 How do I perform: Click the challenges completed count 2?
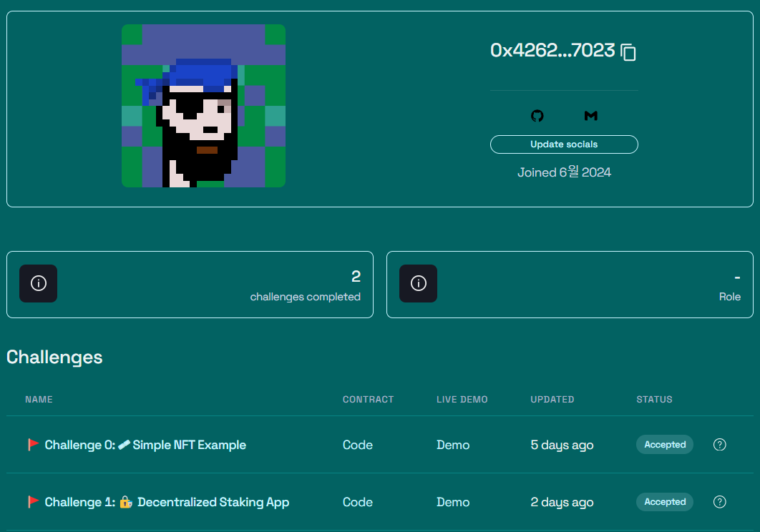[356, 276]
